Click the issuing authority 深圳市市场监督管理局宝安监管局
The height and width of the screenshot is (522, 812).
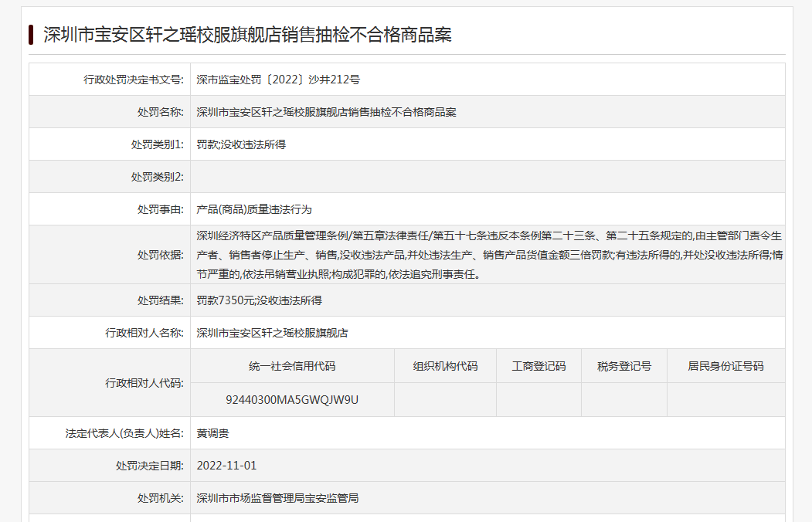277,498
